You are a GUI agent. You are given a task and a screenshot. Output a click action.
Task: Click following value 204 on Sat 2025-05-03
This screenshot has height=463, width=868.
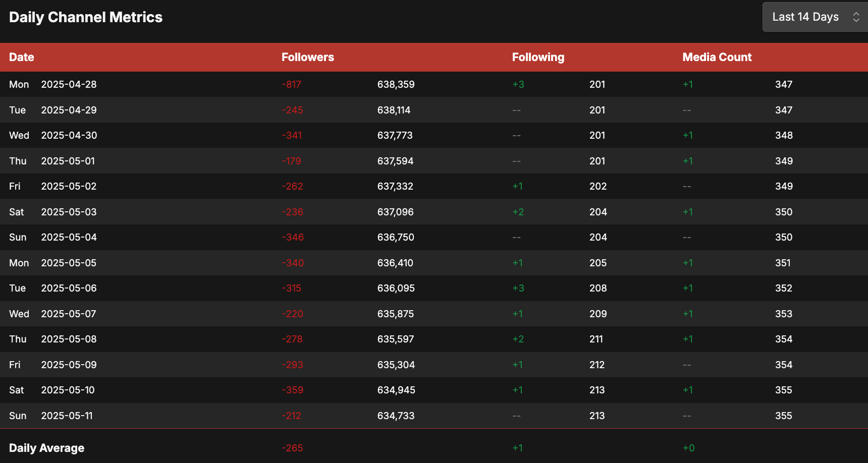click(x=598, y=212)
